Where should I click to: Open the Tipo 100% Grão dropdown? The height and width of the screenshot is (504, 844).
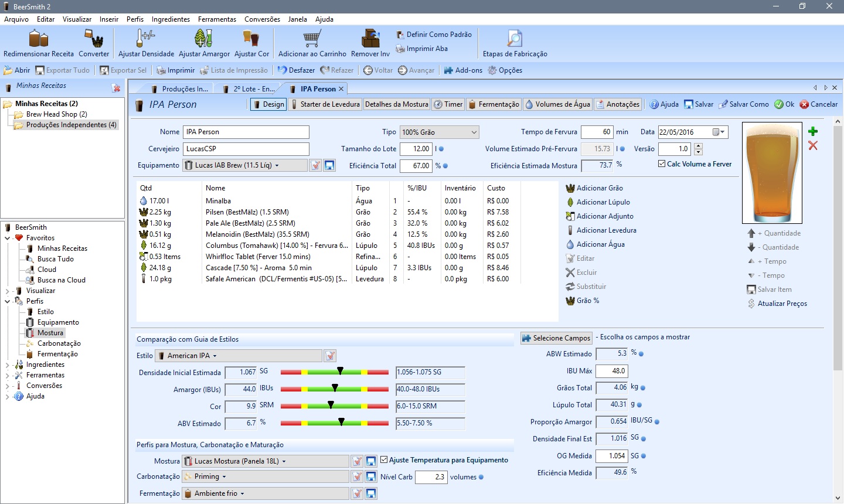440,132
